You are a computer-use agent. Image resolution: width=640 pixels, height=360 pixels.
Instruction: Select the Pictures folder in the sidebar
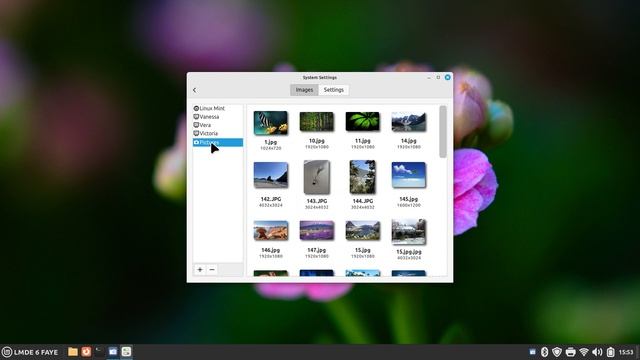point(218,142)
